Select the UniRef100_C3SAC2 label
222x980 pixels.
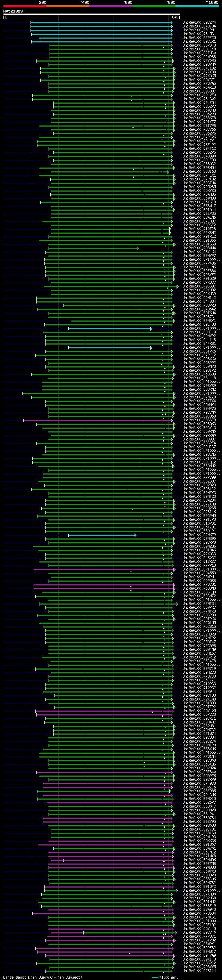click(199, 164)
